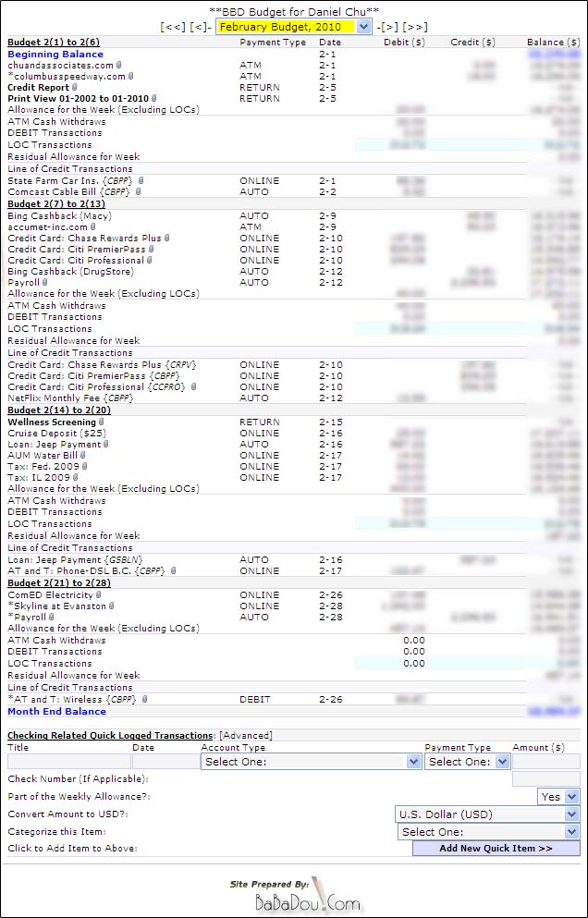
Task: Open paperclip icon beside Loan: Jeep Payment 2-16 debit row
Action: click(106, 445)
